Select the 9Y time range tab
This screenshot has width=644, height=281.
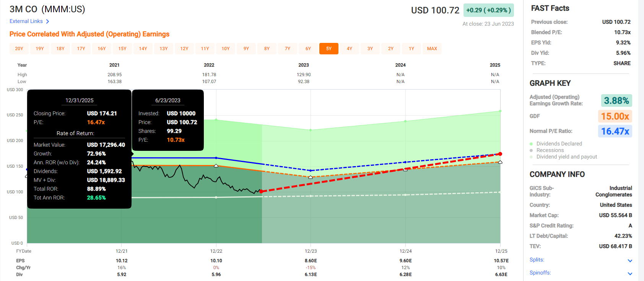[x=246, y=49]
